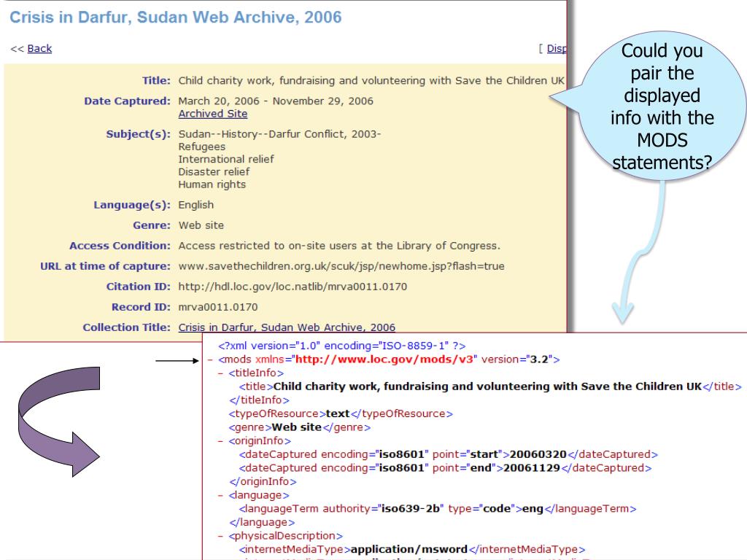Click the subject Refugees
This screenshot has height=560, width=747.
click(201, 147)
